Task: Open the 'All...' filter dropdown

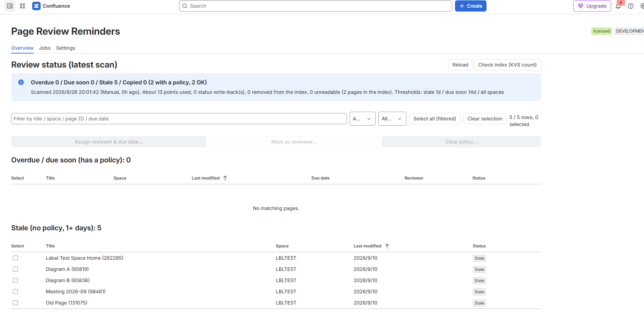Action: tap(392, 119)
